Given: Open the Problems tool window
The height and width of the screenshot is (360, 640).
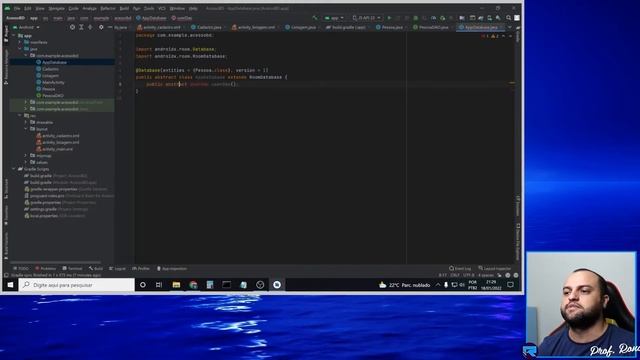Looking at the screenshot, I should tap(46, 269).
